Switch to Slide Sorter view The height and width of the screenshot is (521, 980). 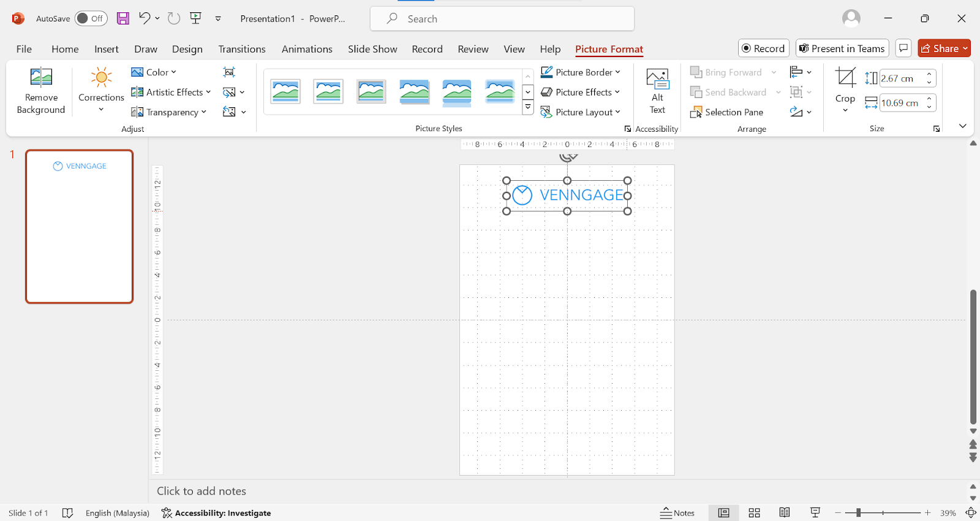point(755,513)
